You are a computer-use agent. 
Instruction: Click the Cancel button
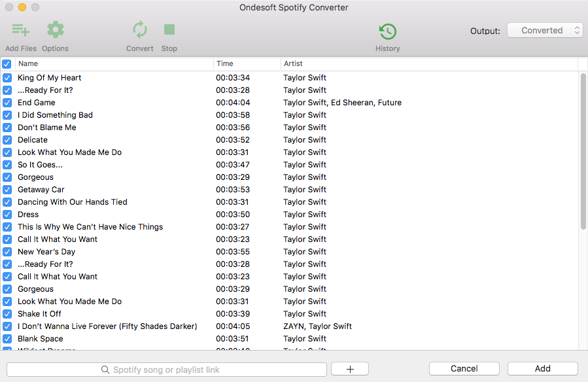464,368
